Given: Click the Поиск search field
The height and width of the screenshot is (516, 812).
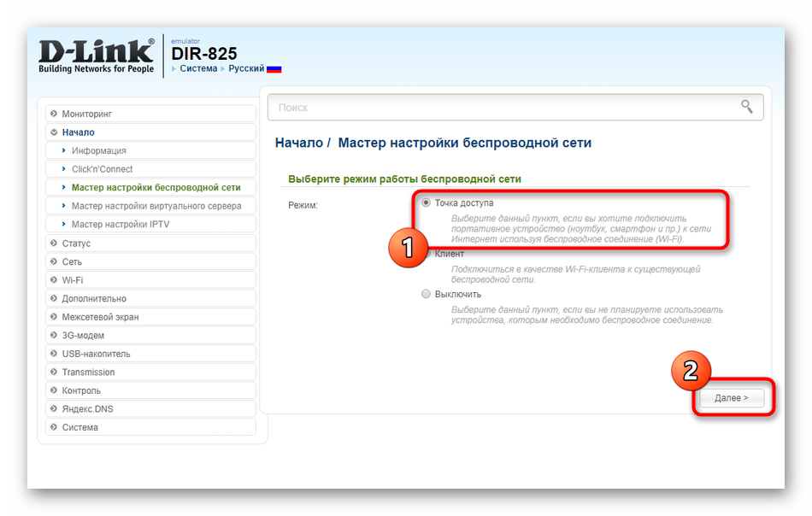Looking at the screenshot, I should pyautogui.click(x=504, y=108).
